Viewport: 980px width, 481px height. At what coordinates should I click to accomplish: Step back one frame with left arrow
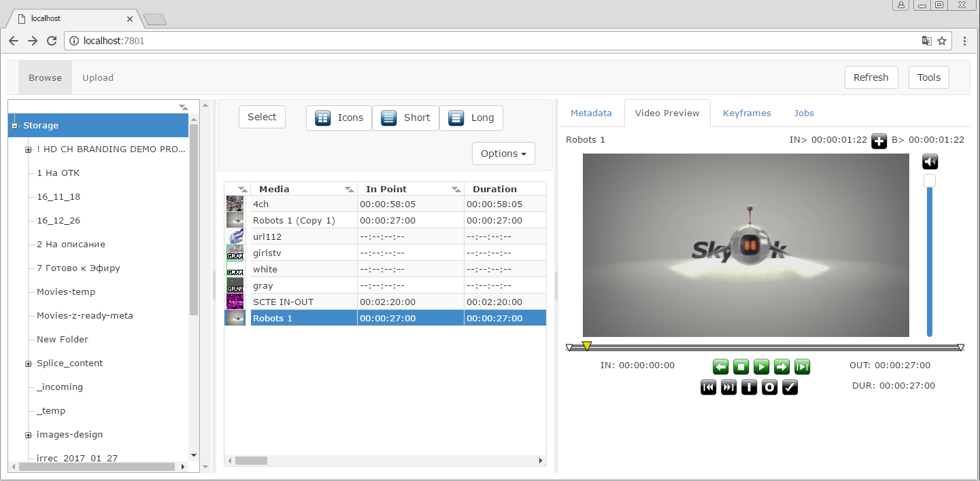point(721,367)
